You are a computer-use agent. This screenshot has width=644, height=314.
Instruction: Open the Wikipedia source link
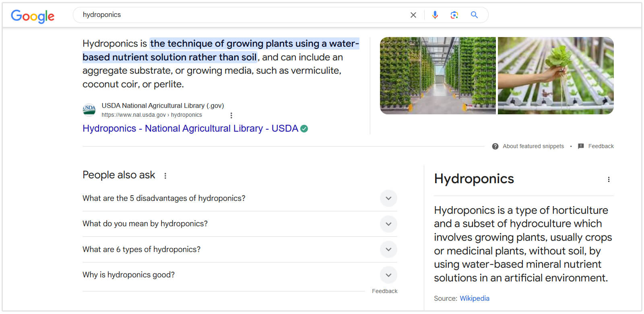[x=475, y=298]
